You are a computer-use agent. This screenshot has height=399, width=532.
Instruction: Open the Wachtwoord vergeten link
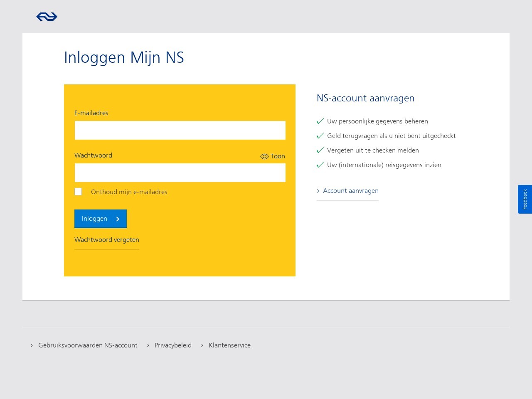[107, 240]
